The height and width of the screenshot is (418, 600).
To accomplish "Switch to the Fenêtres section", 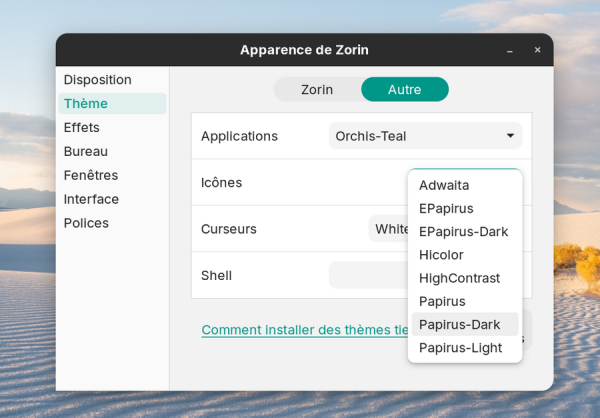I will pos(91,175).
